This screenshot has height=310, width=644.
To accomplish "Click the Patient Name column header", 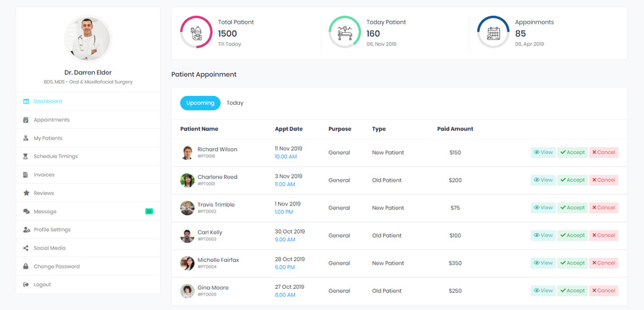I will [199, 129].
